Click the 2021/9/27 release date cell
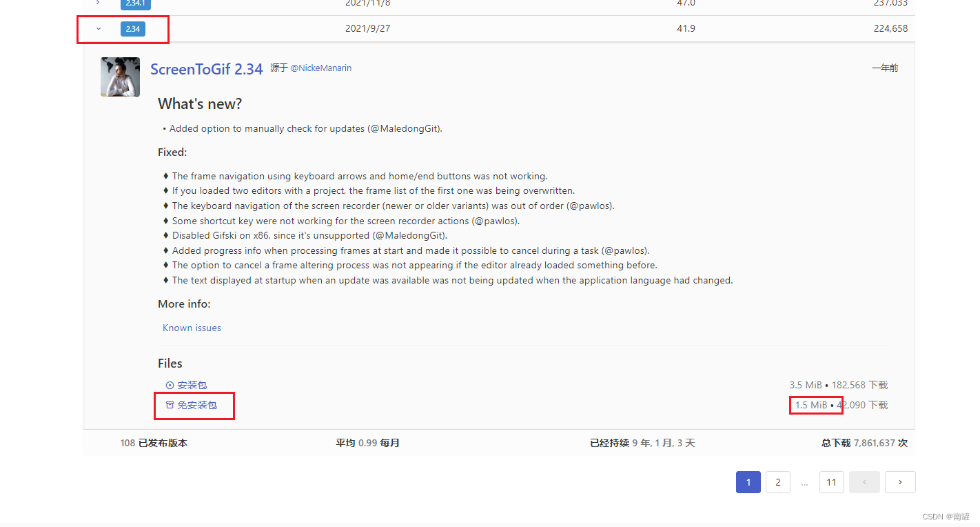This screenshot has width=980, height=527. click(368, 29)
